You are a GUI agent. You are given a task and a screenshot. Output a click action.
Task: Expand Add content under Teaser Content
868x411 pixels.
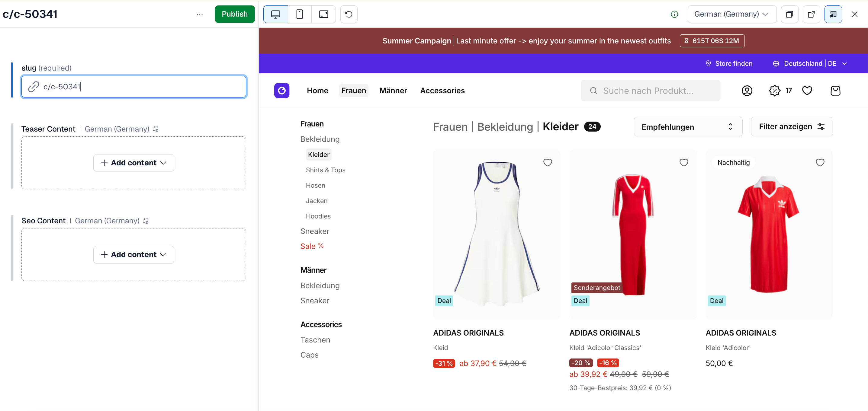[x=133, y=163]
